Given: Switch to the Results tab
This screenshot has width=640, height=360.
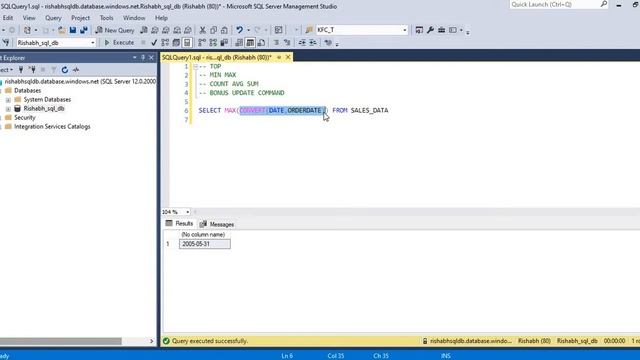Looking at the screenshot, I should pyautogui.click(x=180, y=224).
